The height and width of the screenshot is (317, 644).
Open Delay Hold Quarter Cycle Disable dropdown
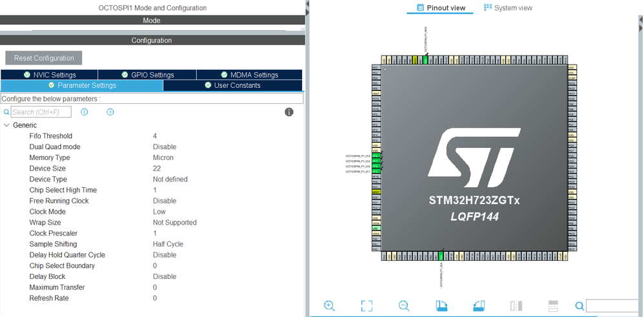pyautogui.click(x=165, y=255)
